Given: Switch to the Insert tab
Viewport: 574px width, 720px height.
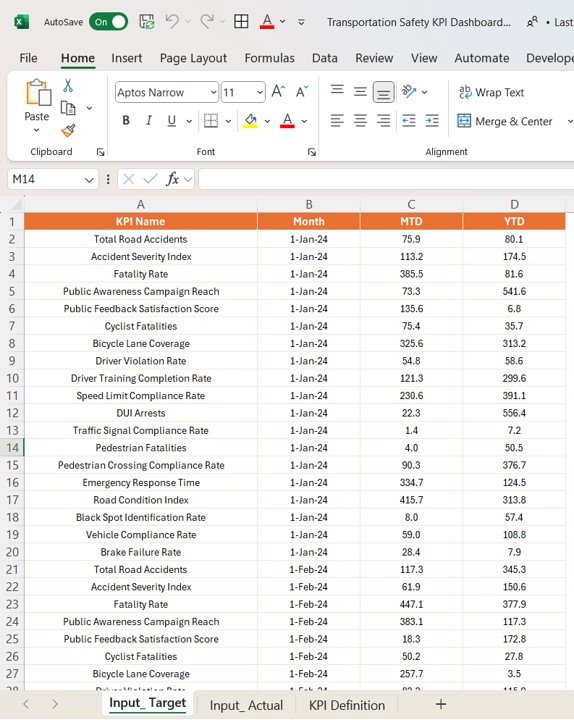Looking at the screenshot, I should pyautogui.click(x=126, y=58).
